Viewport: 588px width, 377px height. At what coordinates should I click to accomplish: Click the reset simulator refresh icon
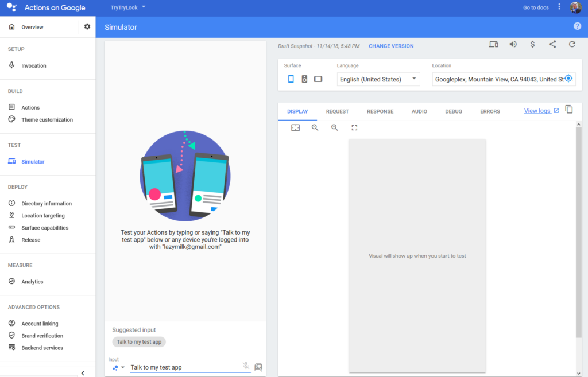click(x=572, y=44)
